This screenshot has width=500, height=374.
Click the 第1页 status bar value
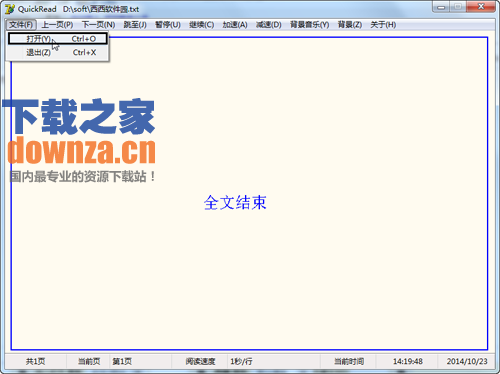(x=122, y=361)
